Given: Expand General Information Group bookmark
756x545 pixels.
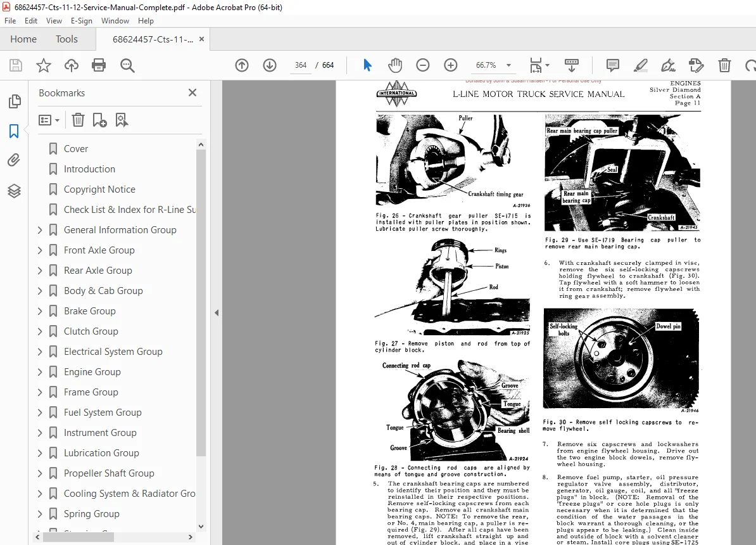Looking at the screenshot, I should pos(40,230).
